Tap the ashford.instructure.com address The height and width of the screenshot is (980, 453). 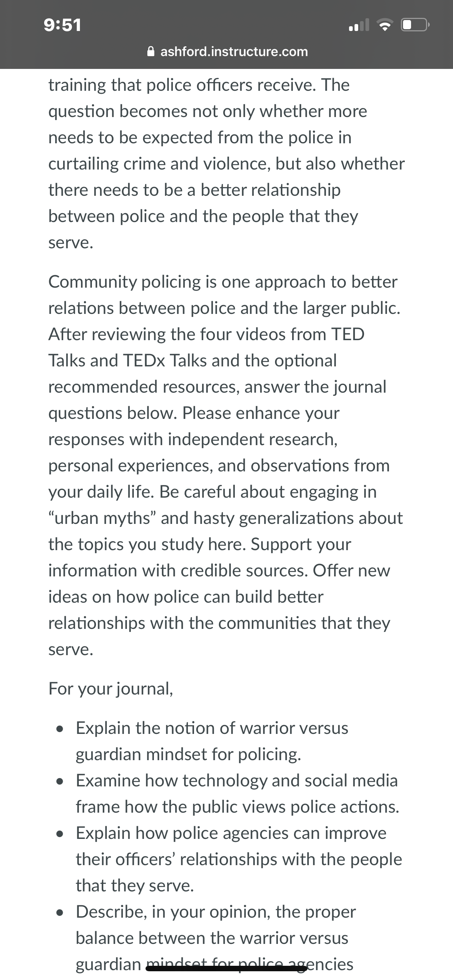[234, 51]
